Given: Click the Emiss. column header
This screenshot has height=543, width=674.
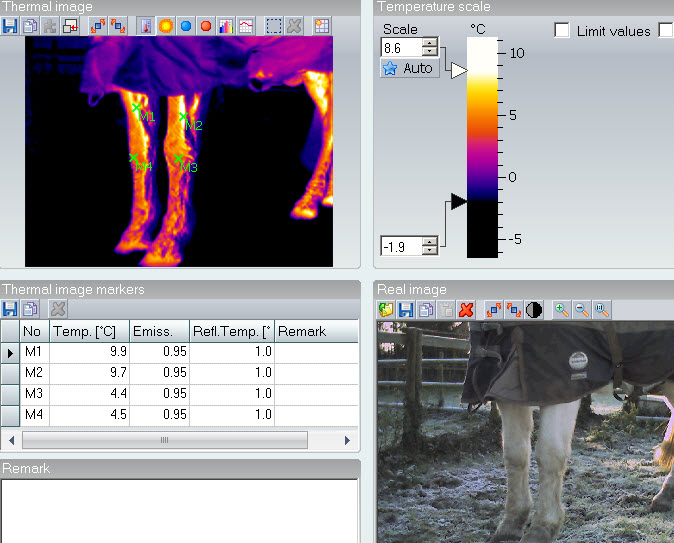Looking at the screenshot, I should click(159, 331).
